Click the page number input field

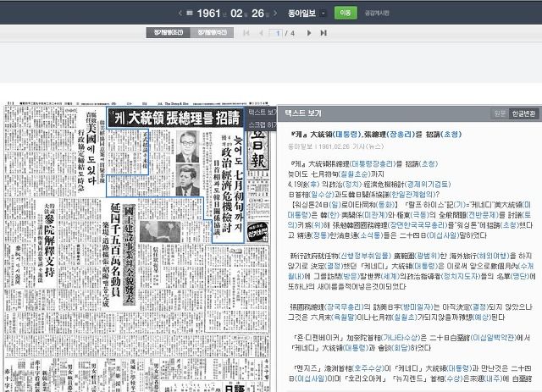point(277,33)
